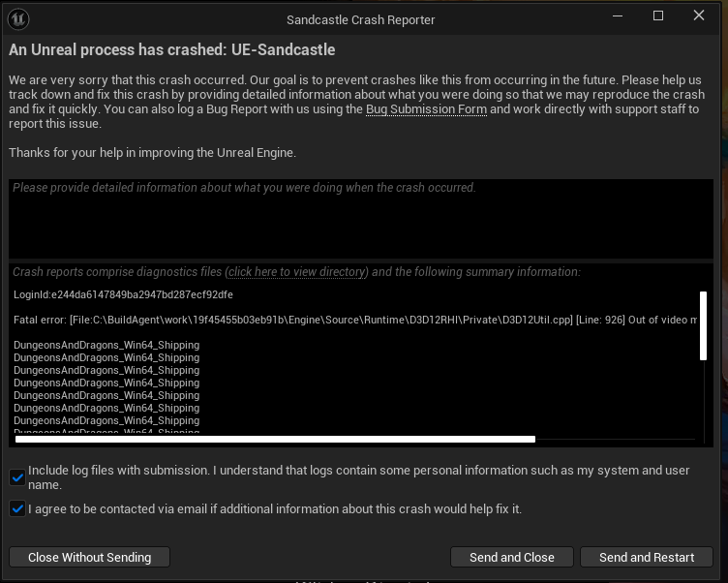728x583 pixels.
Task: Click the Sandcastle Crash Reporter title bar text
Action: point(361,20)
